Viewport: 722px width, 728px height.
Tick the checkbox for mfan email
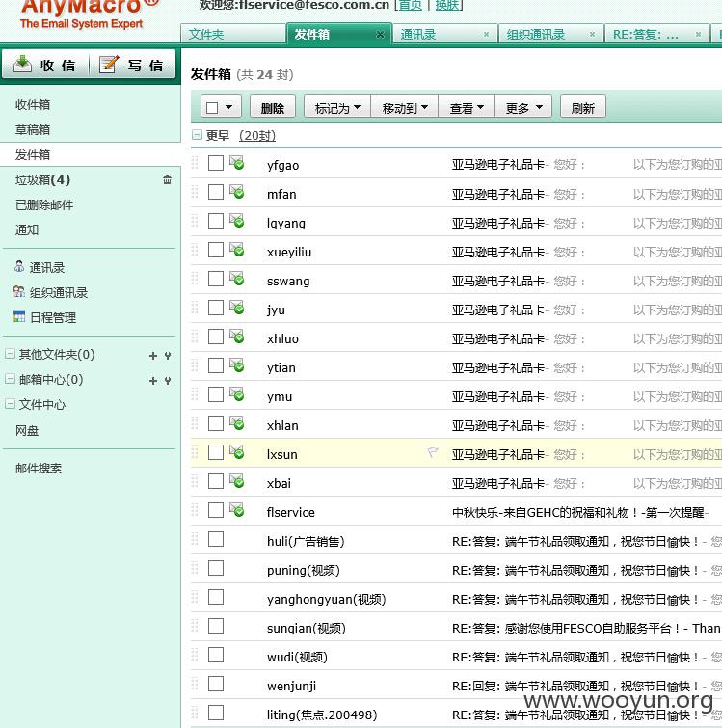coord(216,192)
